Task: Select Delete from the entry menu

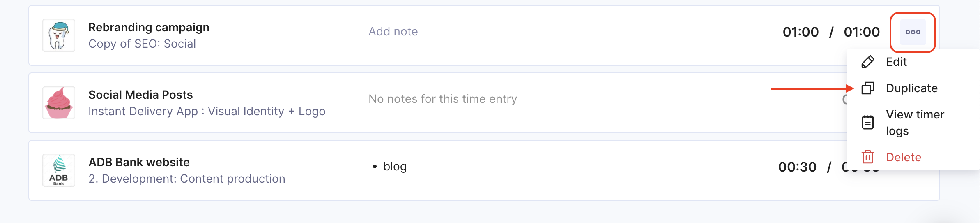Action: click(904, 157)
